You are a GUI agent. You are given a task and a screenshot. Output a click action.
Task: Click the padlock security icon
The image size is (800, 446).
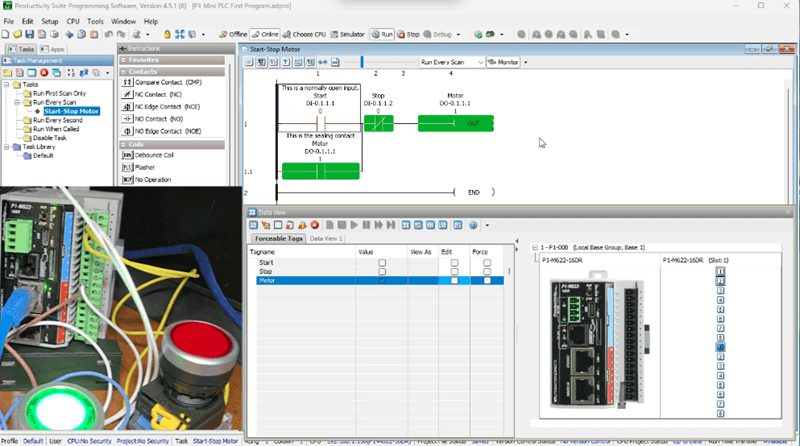coord(167,34)
